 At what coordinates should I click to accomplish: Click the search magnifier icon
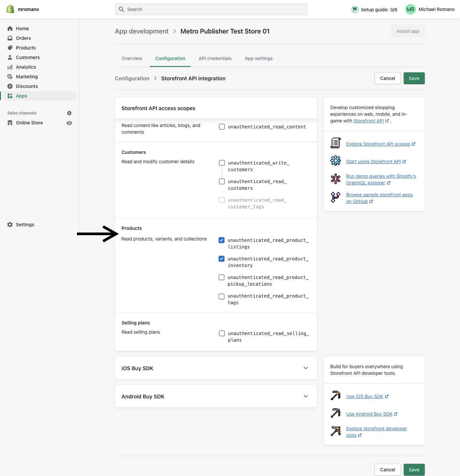coord(121,9)
